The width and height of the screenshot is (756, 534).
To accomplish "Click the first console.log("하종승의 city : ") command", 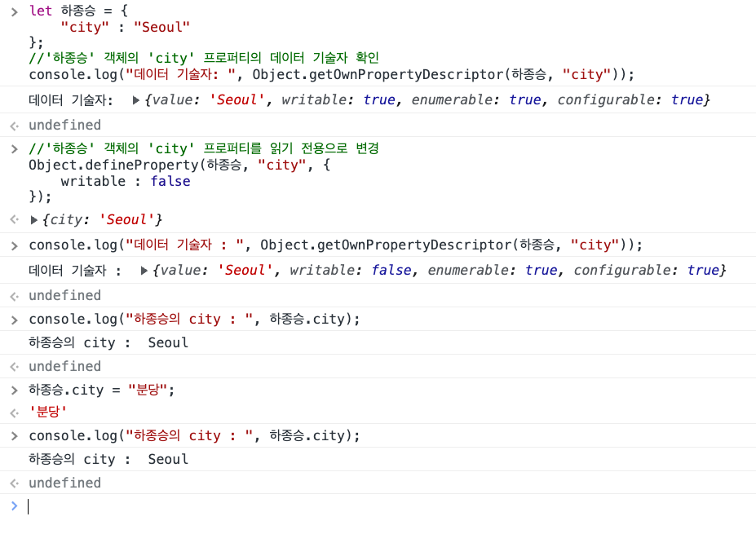I will 194,319.
